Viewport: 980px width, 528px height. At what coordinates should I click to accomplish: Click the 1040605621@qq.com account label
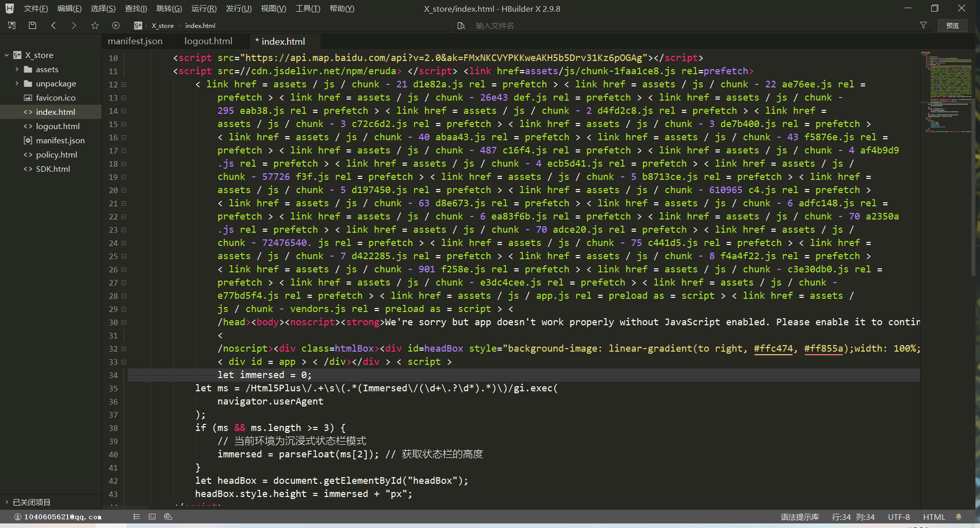[x=63, y=517]
